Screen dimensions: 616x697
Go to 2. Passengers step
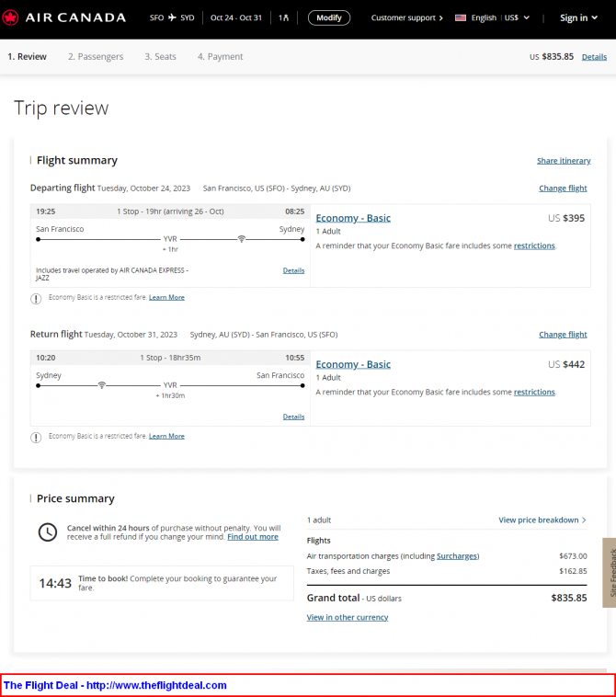tap(96, 56)
